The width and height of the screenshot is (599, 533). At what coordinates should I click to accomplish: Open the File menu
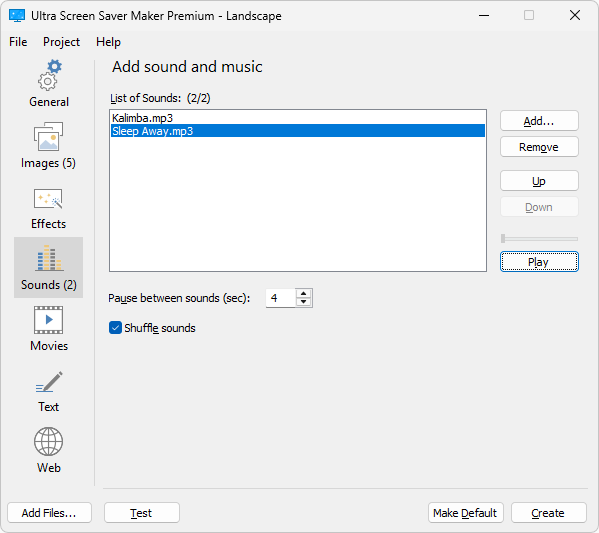pos(18,42)
